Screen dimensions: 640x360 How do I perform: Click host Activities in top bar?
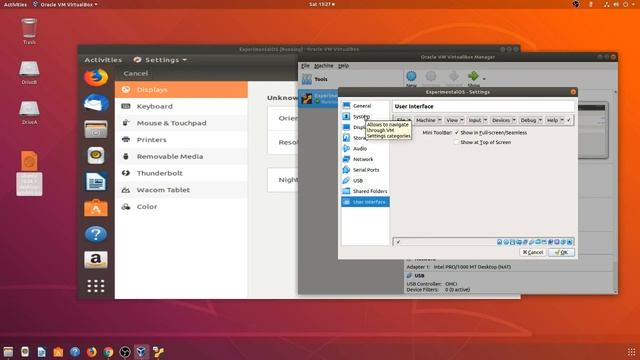(x=15, y=4)
